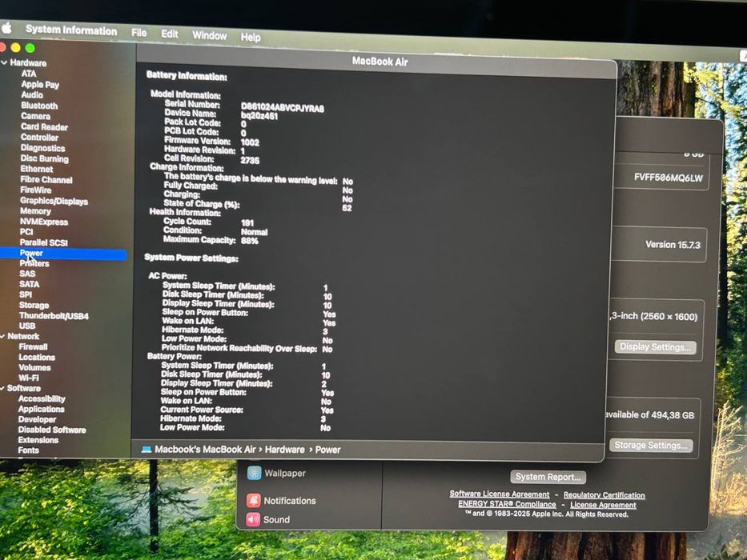The image size is (747, 560).
Task: Collapse the Hardware section in sidebar
Action: [x=4, y=62]
